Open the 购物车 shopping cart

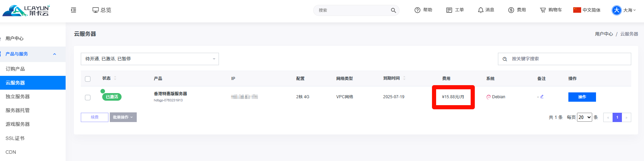[x=543, y=10]
